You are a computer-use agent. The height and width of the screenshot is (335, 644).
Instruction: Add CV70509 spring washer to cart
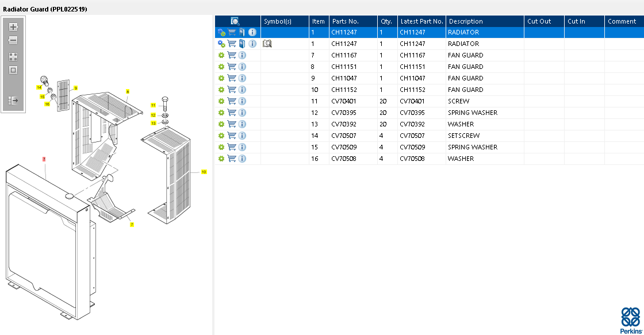232,147
